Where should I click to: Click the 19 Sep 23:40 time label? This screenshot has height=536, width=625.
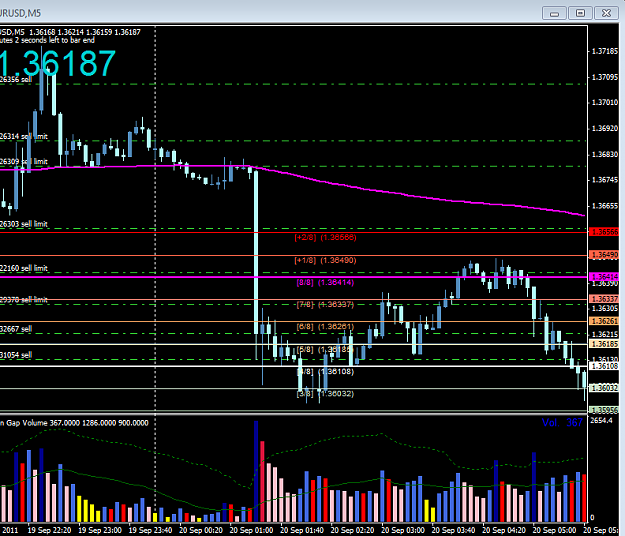(151, 530)
